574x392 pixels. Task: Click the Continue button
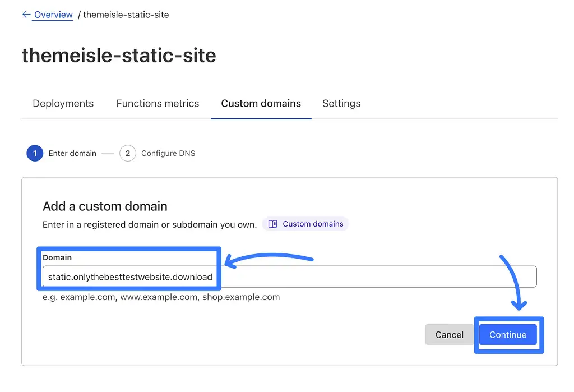click(x=508, y=334)
